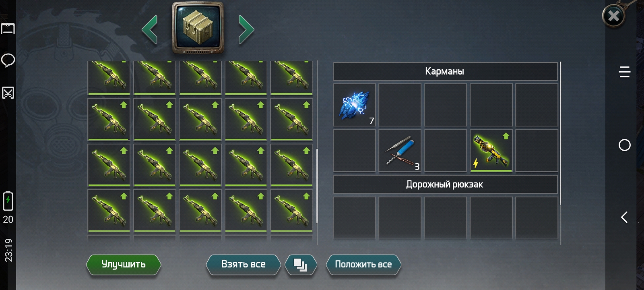The width and height of the screenshot is (644, 290).
Task: Click the storage crate icon at top
Action: click(198, 28)
